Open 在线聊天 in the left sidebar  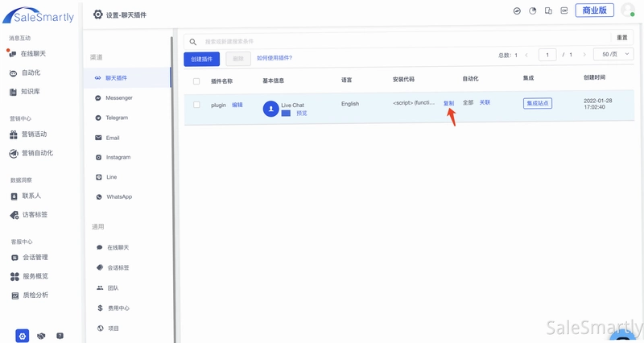point(27,54)
